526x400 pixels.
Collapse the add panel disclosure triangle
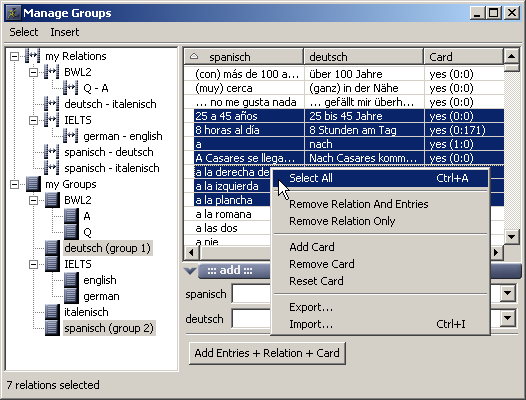[190, 270]
